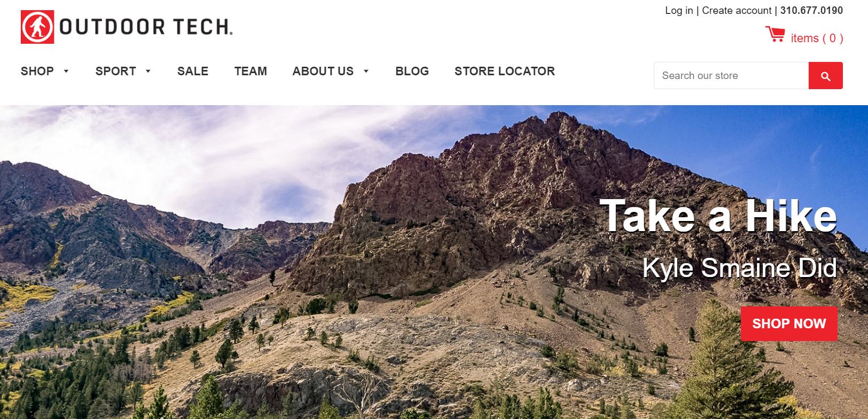
Task: Click the SHOP NOW button
Action: click(x=789, y=323)
